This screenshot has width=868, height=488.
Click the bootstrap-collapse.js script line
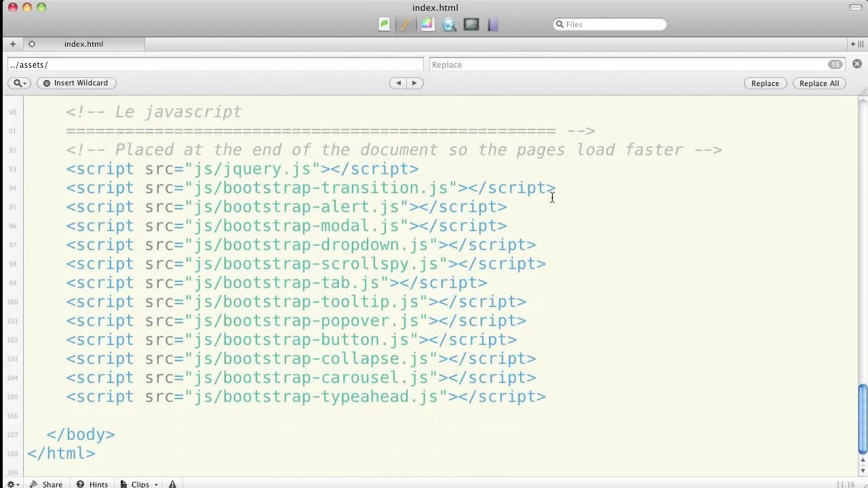(301, 359)
